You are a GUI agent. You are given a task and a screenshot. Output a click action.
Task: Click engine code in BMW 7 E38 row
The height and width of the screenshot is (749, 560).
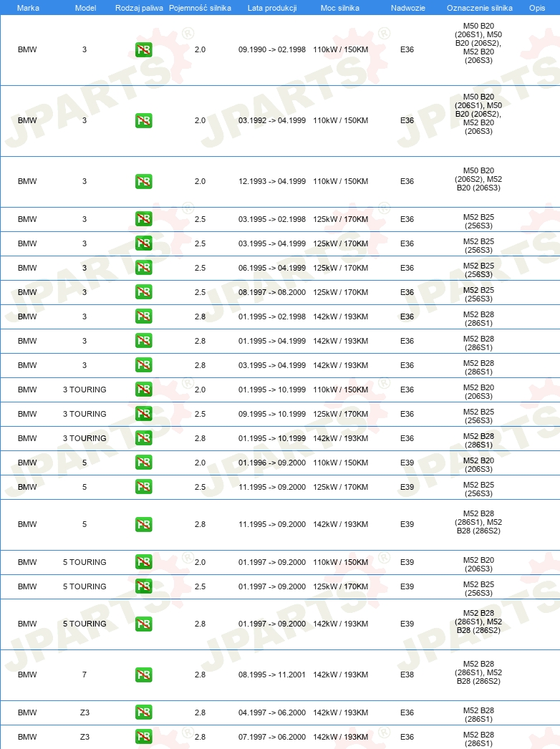pos(478,672)
